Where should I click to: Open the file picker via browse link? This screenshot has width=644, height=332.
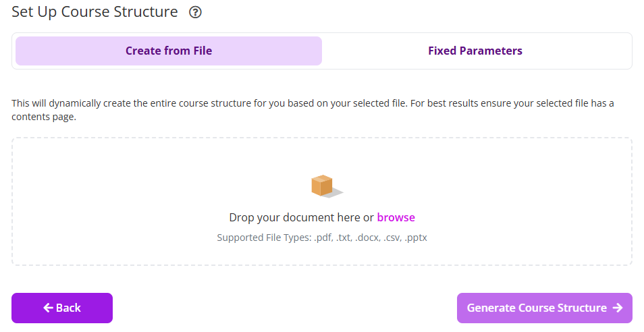(x=396, y=217)
